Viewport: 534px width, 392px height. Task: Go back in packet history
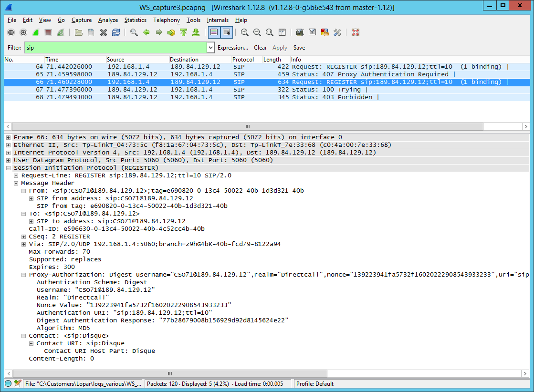tap(147, 32)
